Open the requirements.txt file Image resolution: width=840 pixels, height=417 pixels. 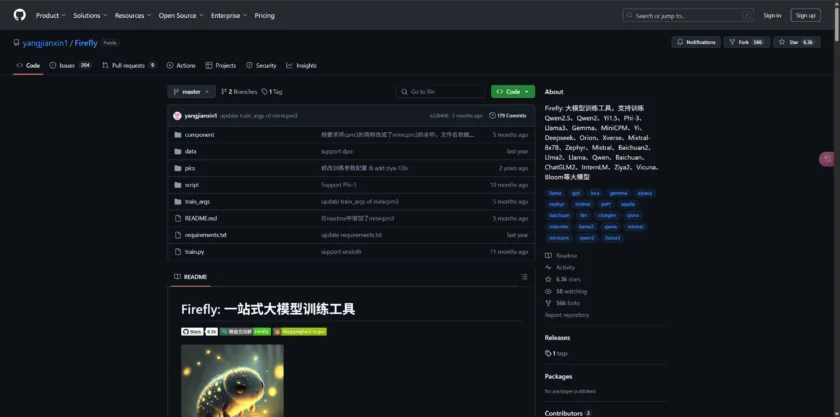coord(206,235)
